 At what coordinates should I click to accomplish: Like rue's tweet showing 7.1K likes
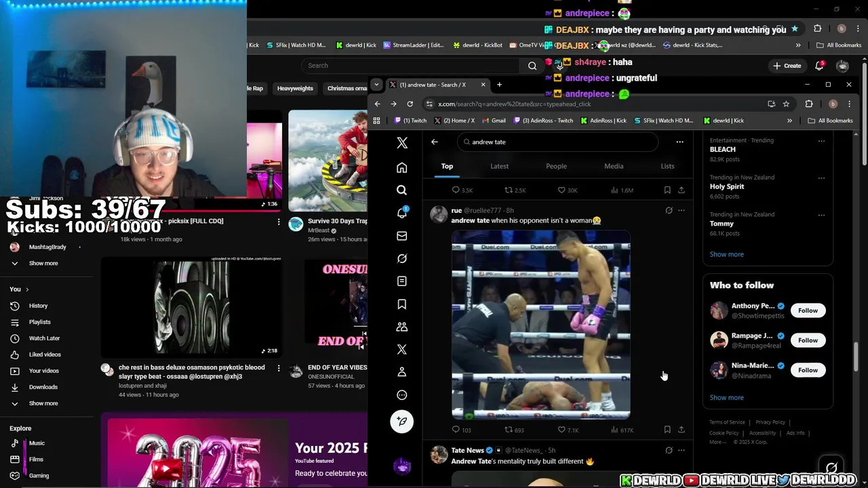point(568,430)
